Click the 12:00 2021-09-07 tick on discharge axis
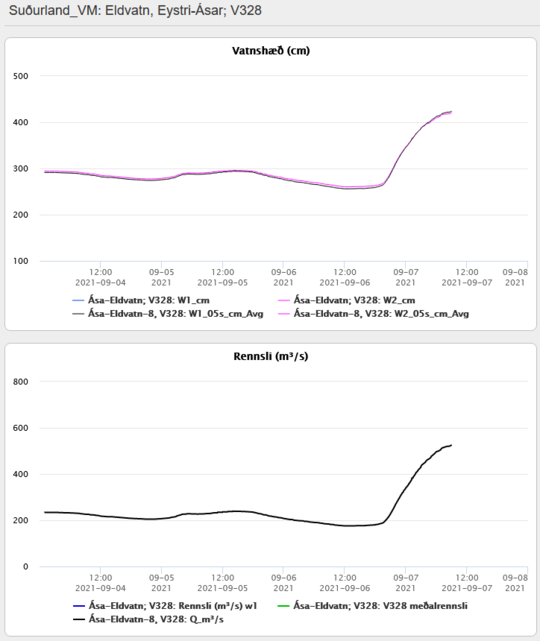540x641 pixels. 467,583
